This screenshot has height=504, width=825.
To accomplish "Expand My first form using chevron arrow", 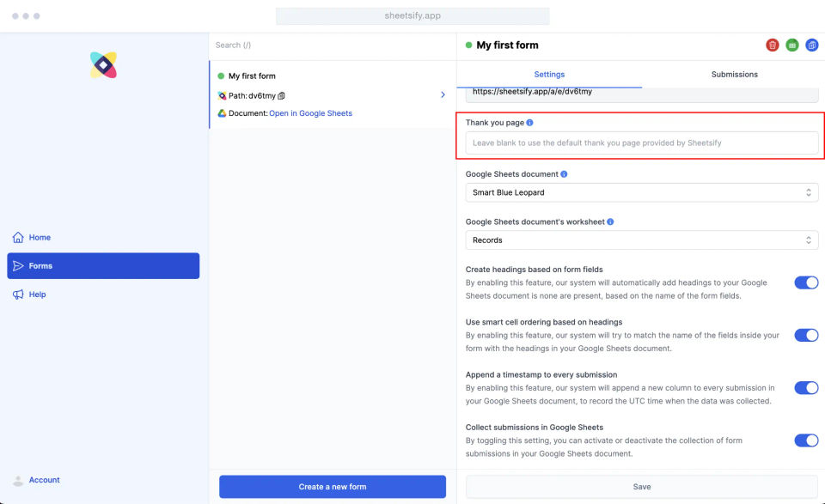I will click(x=443, y=94).
